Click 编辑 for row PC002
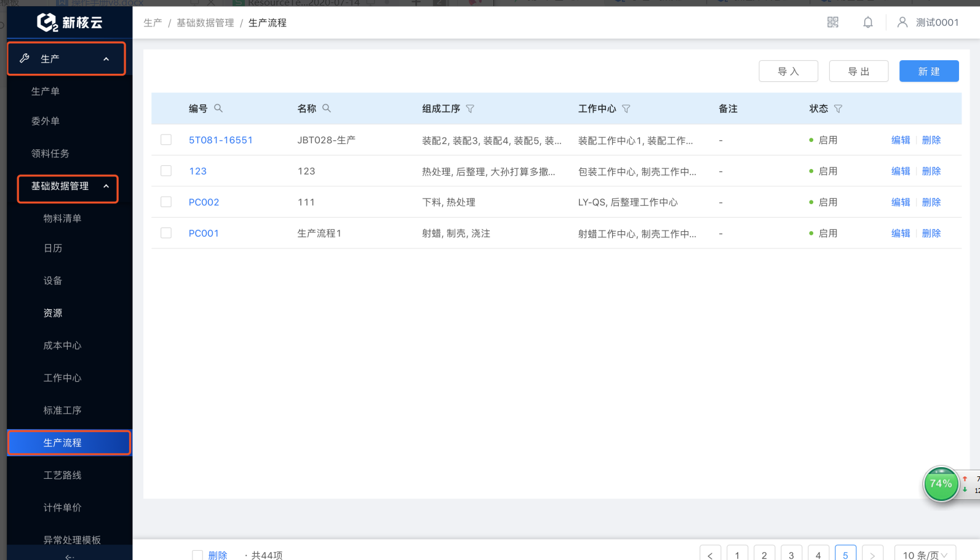This screenshot has width=980, height=560. pyautogui.click(x=901, y=202)
